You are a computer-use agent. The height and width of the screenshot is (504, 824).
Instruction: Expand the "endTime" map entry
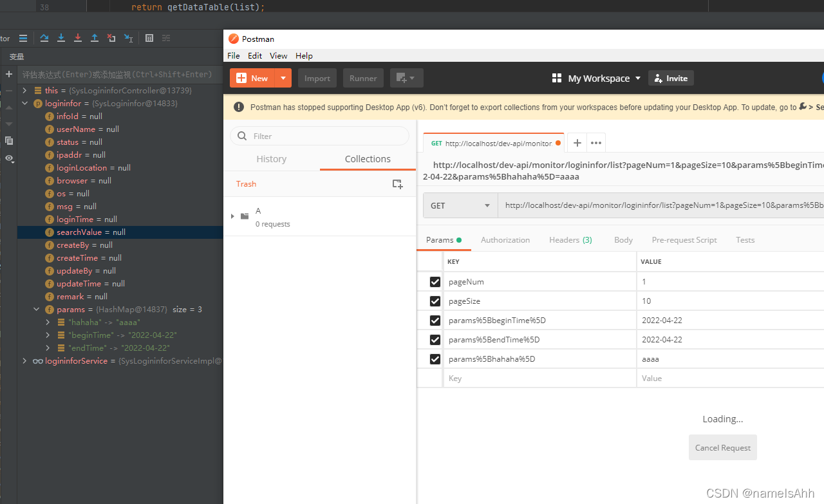pos(48,348)
